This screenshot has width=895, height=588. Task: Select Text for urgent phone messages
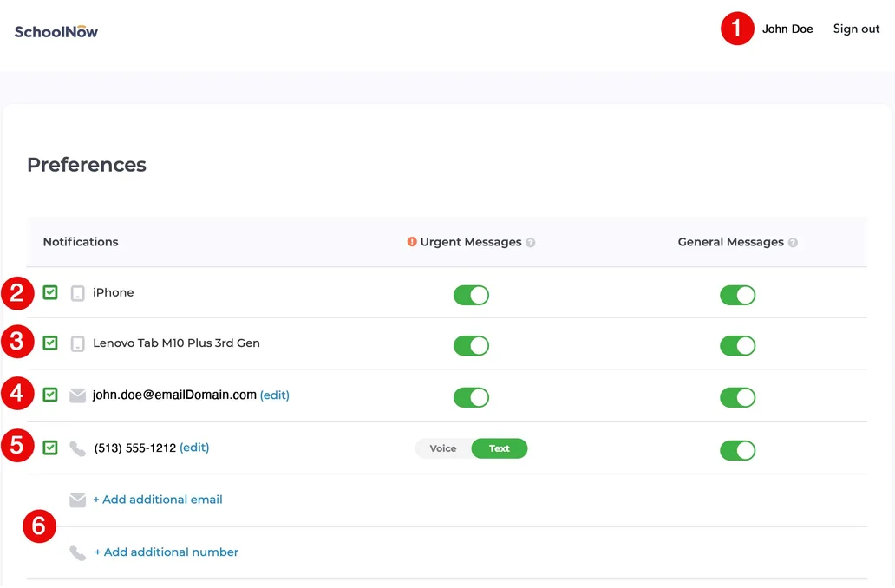tap(500, 448)
